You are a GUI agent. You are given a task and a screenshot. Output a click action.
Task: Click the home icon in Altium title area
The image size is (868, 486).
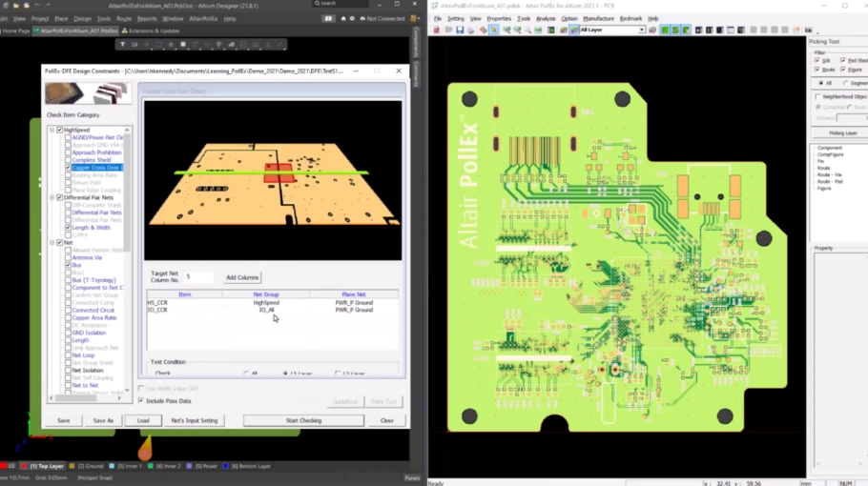343,18
